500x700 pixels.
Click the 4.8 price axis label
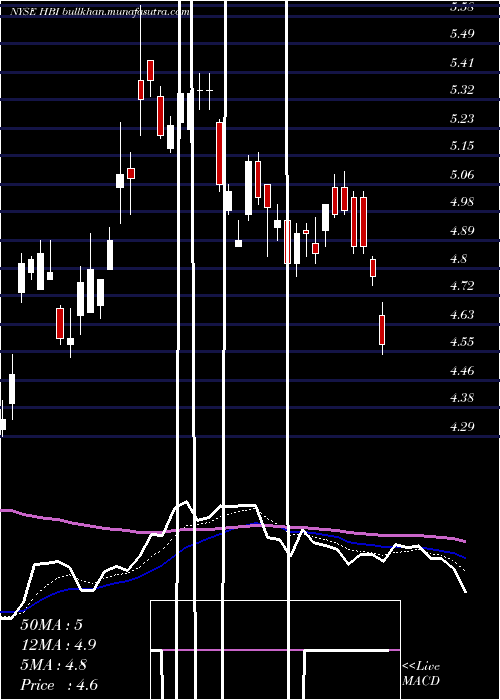[x=459, y=258]
